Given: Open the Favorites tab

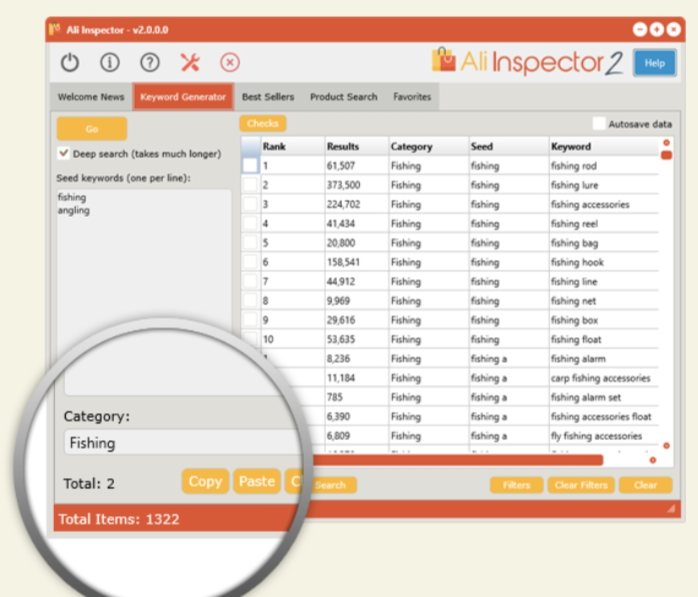Looking at the screenshot, I should [x=412, y=97].
